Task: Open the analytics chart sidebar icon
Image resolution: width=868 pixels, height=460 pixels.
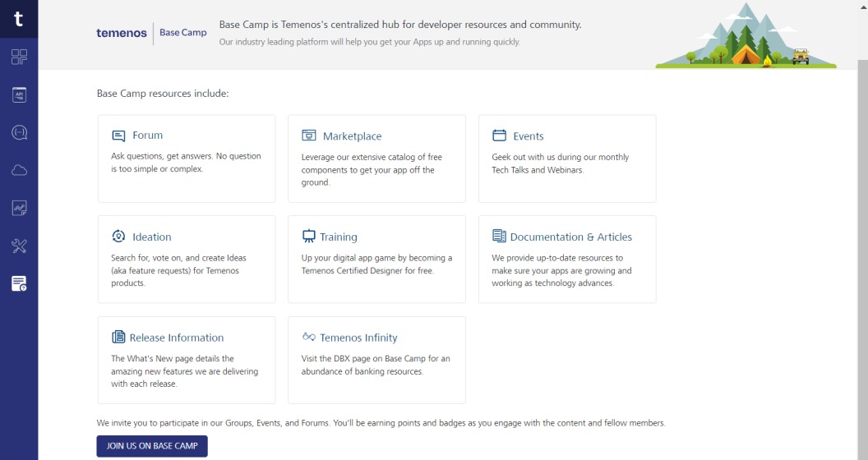Action: (x=19, y=208)
